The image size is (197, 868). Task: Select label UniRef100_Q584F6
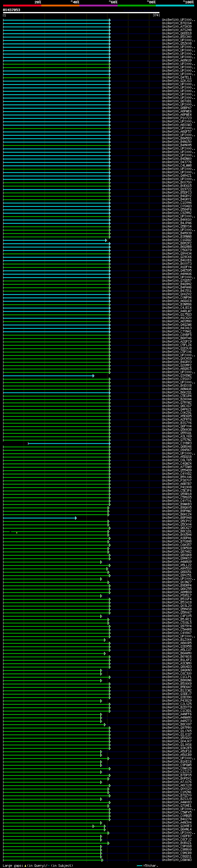[x=176, y=210]
